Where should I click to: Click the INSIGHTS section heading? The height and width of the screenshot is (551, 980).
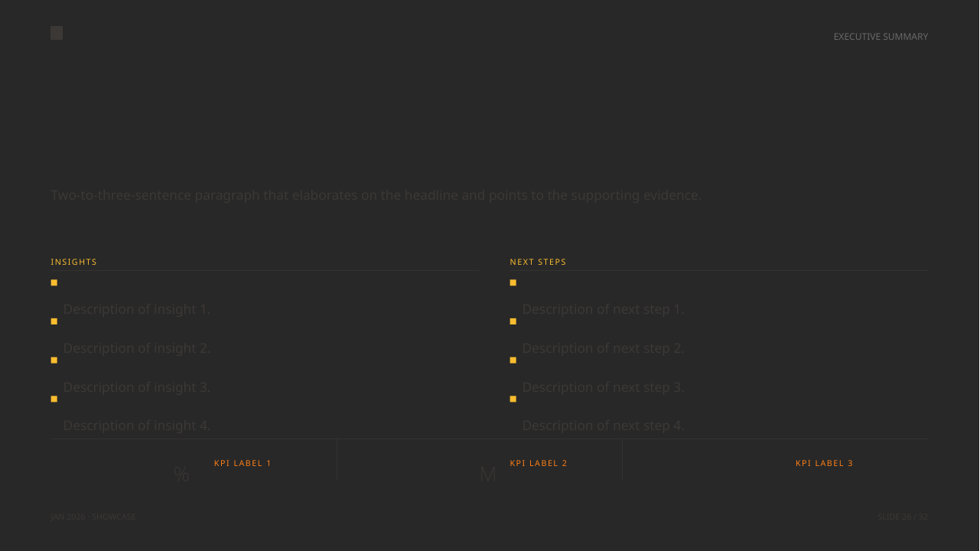pyautogui.click(x=74, y=262)
